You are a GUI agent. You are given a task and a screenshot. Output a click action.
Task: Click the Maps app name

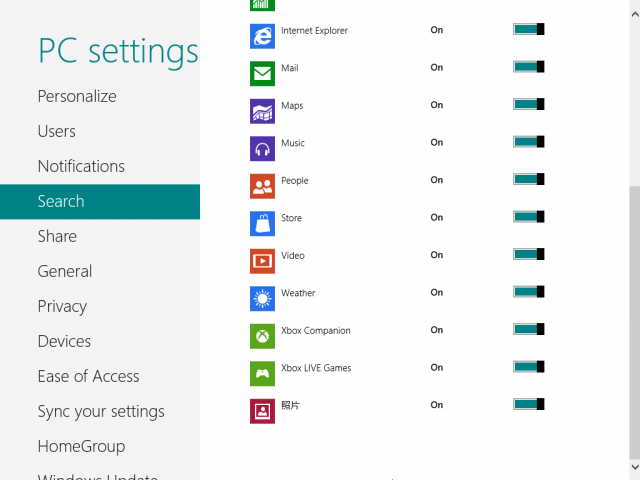(x=292, y=106)
